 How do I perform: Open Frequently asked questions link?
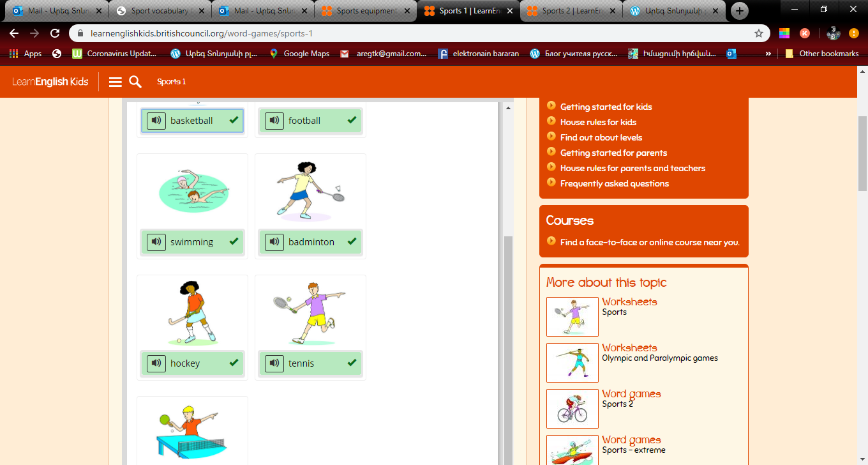(614, 183)
